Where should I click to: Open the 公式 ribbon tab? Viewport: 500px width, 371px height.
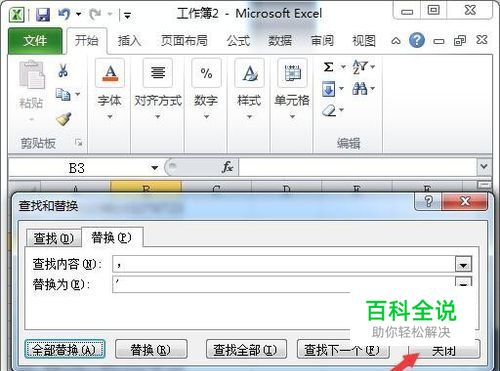point(238,41)
